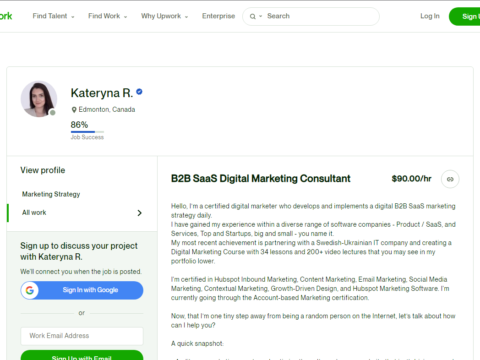Expand the Why Upwork menu

(x=164, y=16)
